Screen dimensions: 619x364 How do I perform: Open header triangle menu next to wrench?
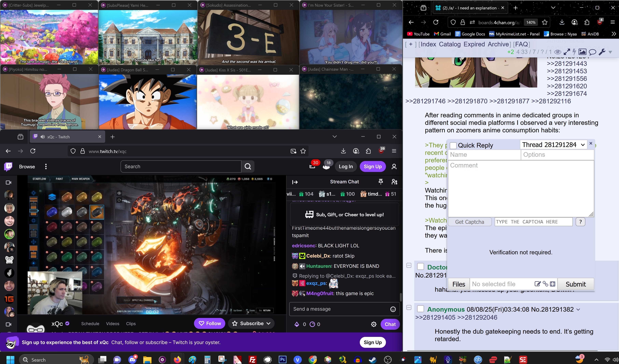coord(610,52)
